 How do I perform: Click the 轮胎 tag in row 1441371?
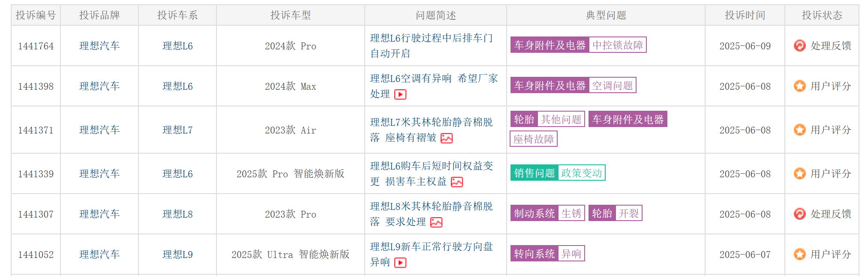click(x=524, y=119)
